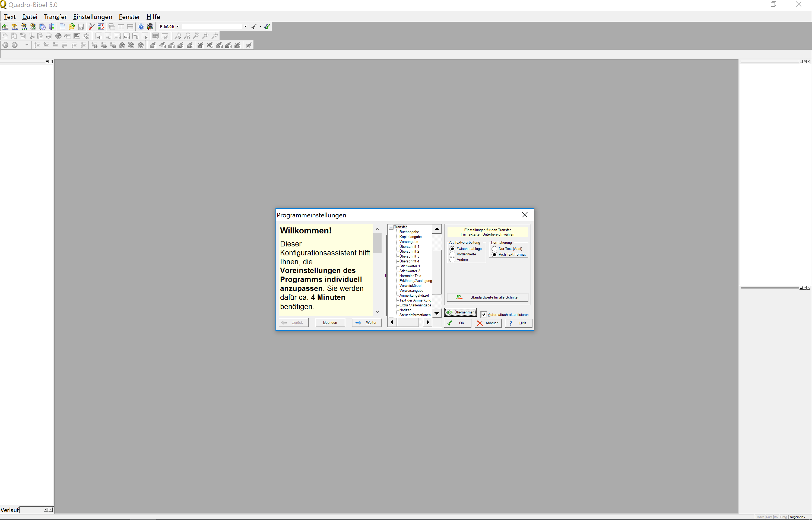The height and width of the screenshot is (520, 812).
Task: Click the green double checkmark toolbar icon
Action: click(267, 26)
